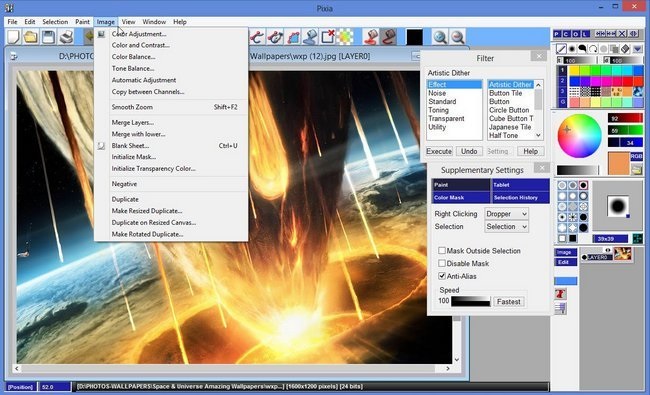Pick the yellow swatch in palette row 1

coord(574,70)
